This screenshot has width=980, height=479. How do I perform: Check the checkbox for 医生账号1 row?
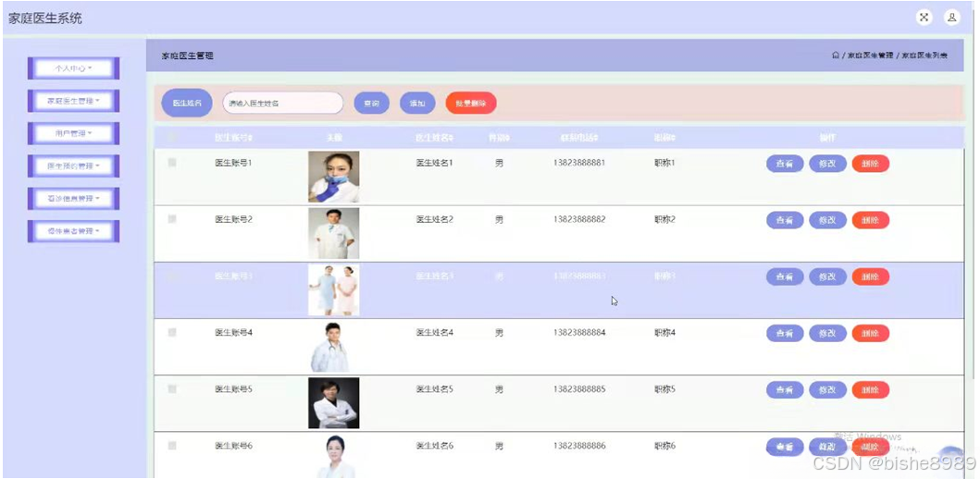pyautogui.click(x=172, y=163)
